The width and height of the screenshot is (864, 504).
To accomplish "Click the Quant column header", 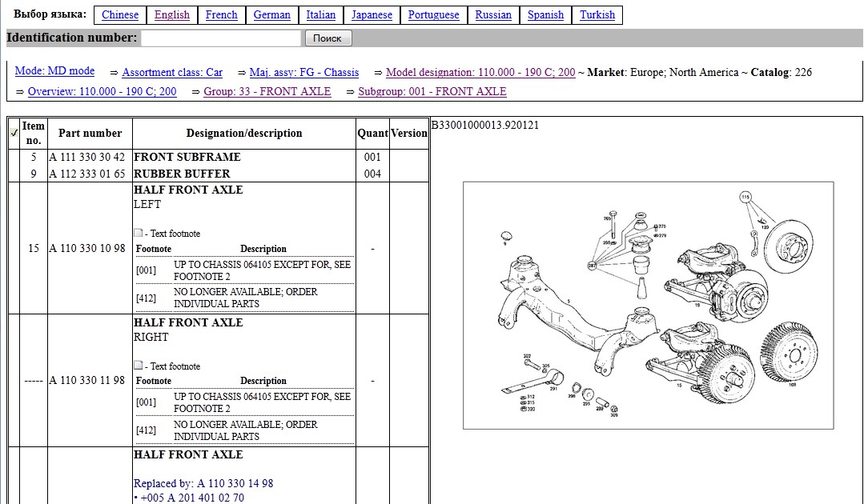I will tap(372, 133).
